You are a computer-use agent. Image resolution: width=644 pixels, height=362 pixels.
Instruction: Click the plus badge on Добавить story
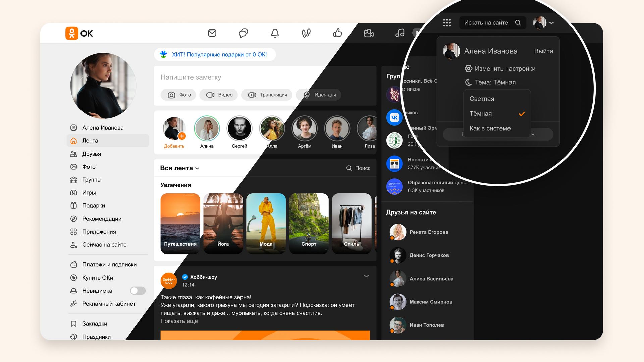point(182,136)
